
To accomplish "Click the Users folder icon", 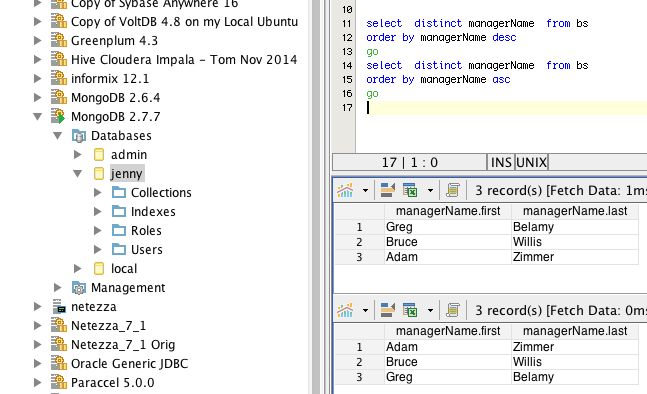I will point(119,249).
